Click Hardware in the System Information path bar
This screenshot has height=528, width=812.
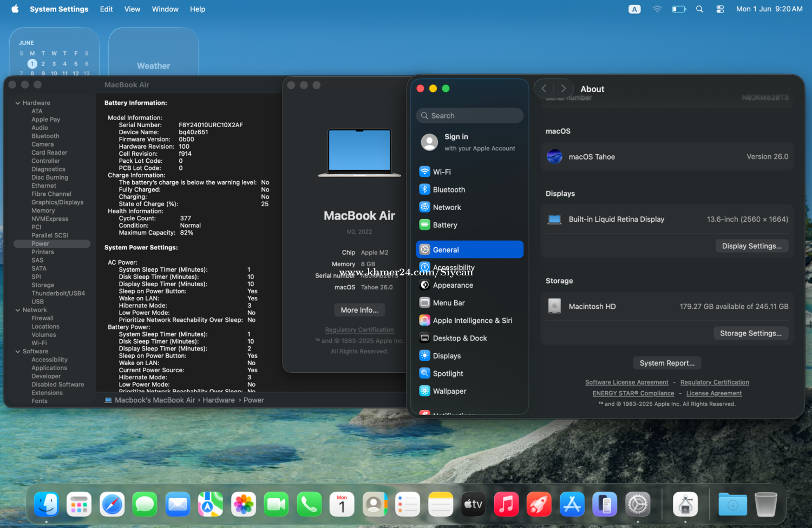[x=219, y=400]
